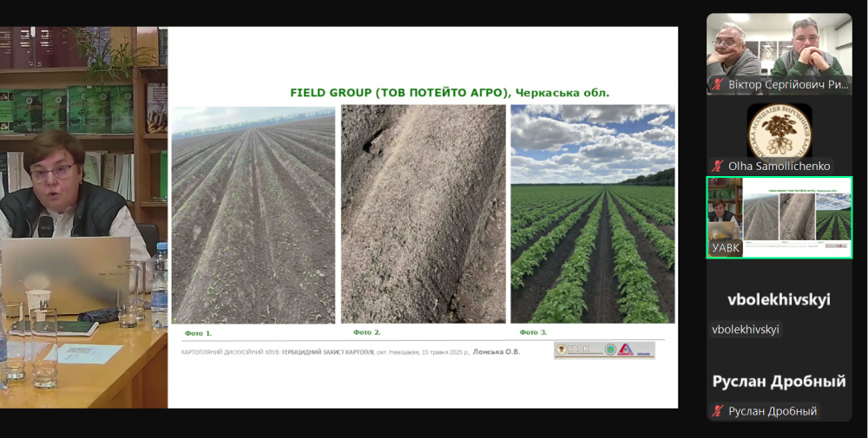Viewport: 868px width, 438px height.
Task: Click muted mic icon beside Olha Samoilichenko
Action: coord(718,166)
